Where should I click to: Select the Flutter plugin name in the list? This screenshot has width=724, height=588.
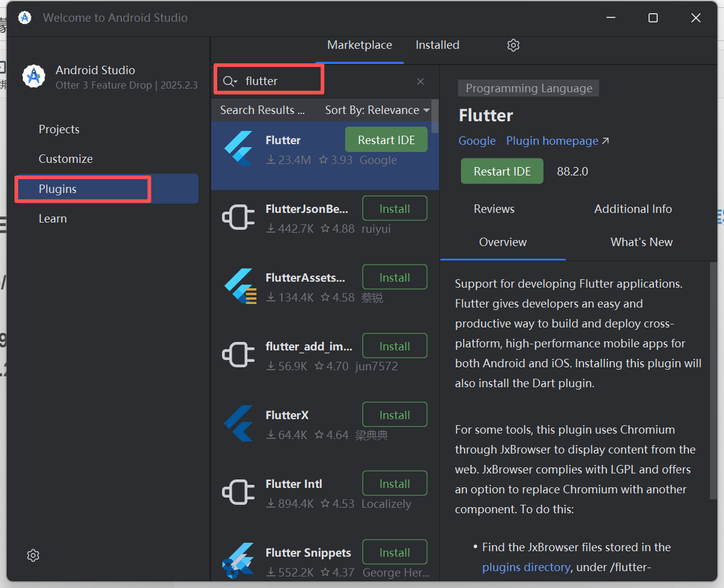tap(283, 140)
